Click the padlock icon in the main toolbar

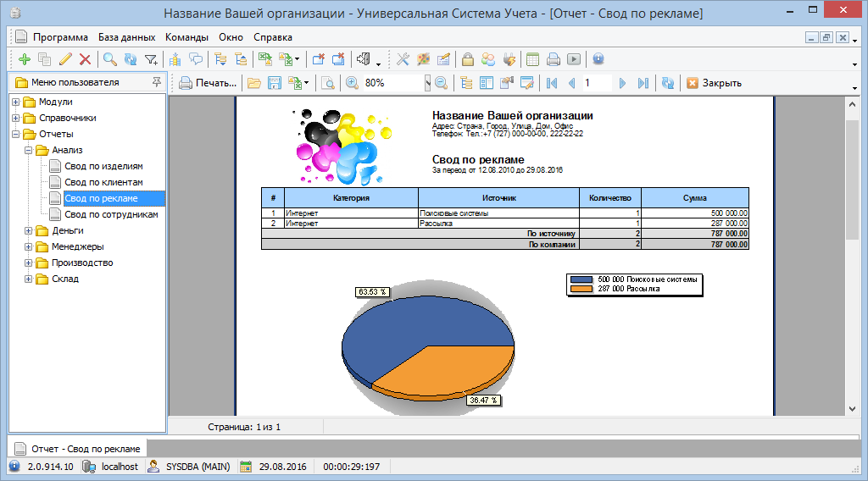tap(467, 59)
